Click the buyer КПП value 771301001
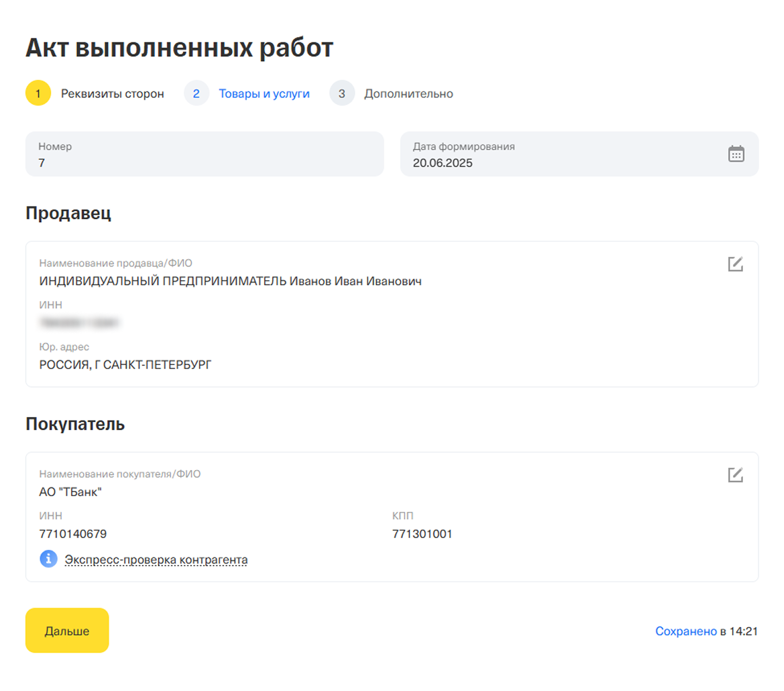The image size is (784, 691). pos(423,534)
